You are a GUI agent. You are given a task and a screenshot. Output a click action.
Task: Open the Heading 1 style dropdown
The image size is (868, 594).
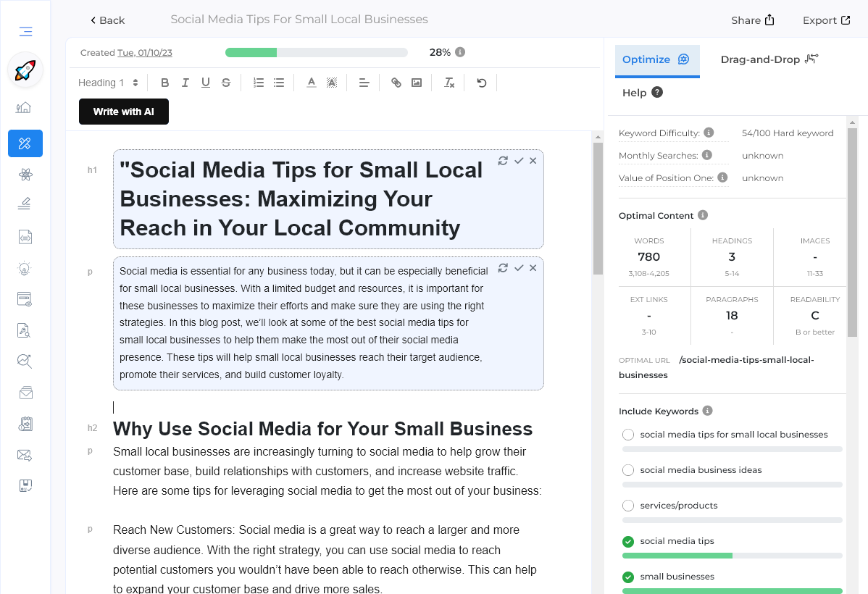pos(107,82)
